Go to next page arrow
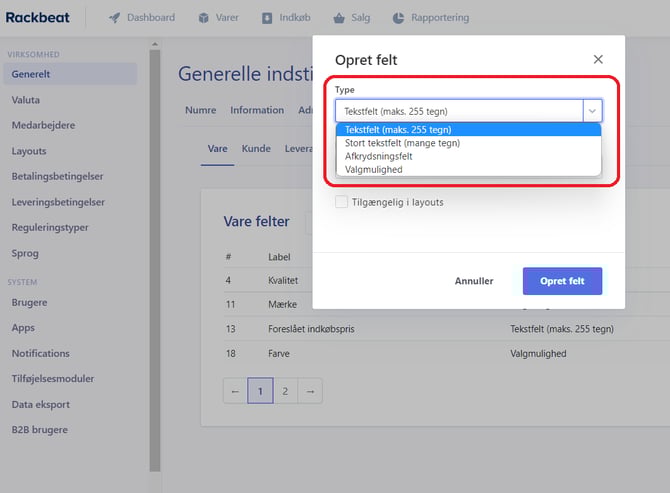This screenshot has height=493, width=670. [310, 391]
